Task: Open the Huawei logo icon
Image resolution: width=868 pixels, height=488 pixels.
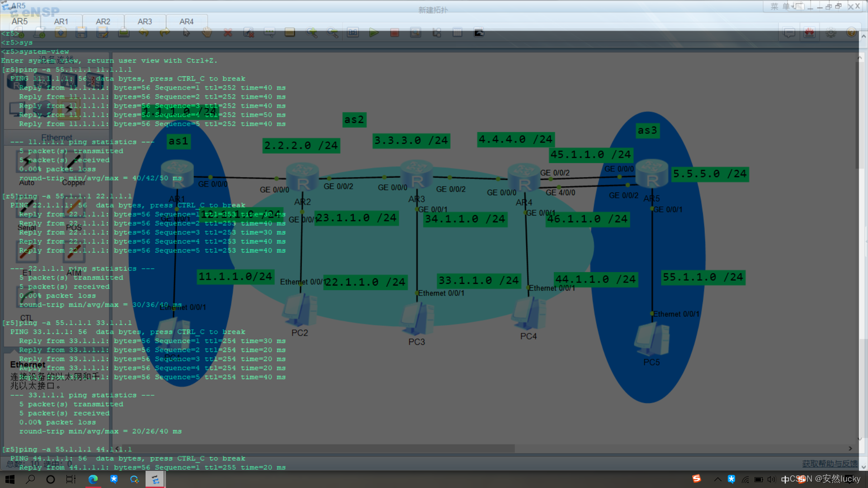Action: [x=809, y=33]
